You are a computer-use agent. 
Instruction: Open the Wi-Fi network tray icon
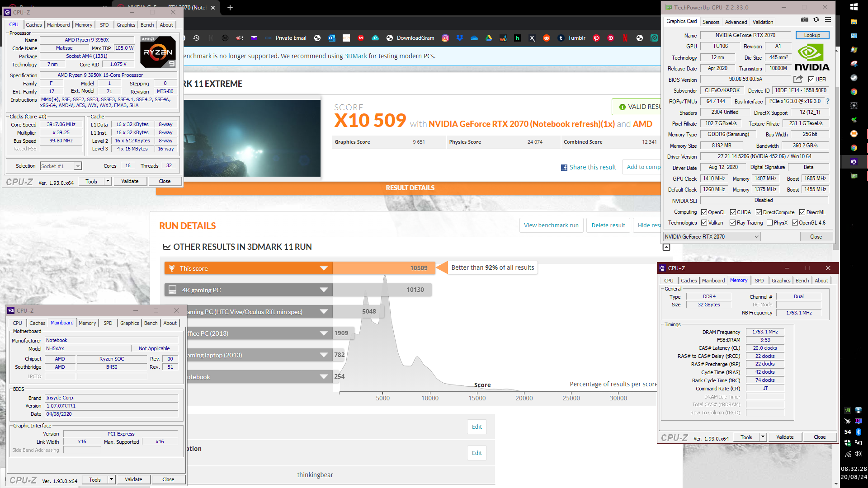coord(848,454)
